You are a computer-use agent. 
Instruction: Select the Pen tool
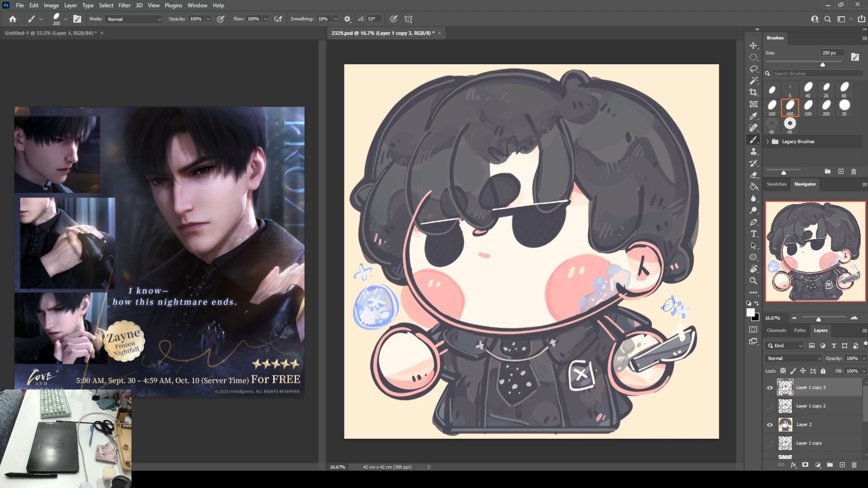pos(753,222)
